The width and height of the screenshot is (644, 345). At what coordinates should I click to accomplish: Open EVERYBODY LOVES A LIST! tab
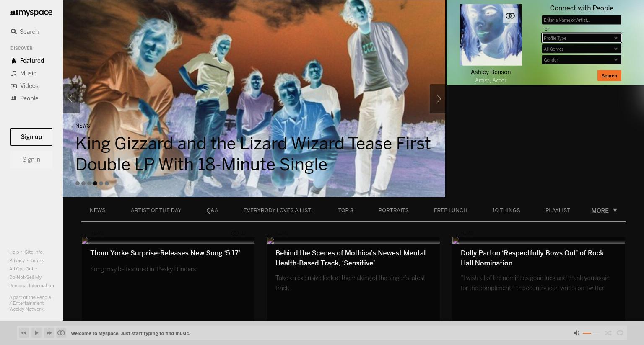(278, 211)
